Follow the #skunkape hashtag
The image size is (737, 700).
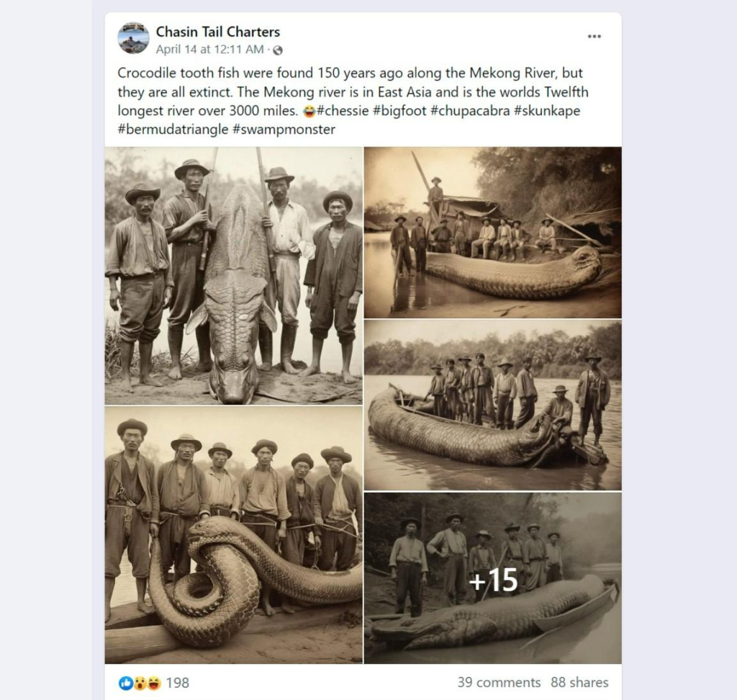pos(547,111)
